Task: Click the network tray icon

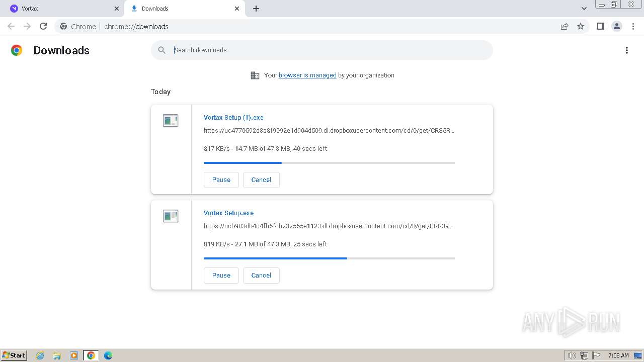Action: tap(584, 355)
